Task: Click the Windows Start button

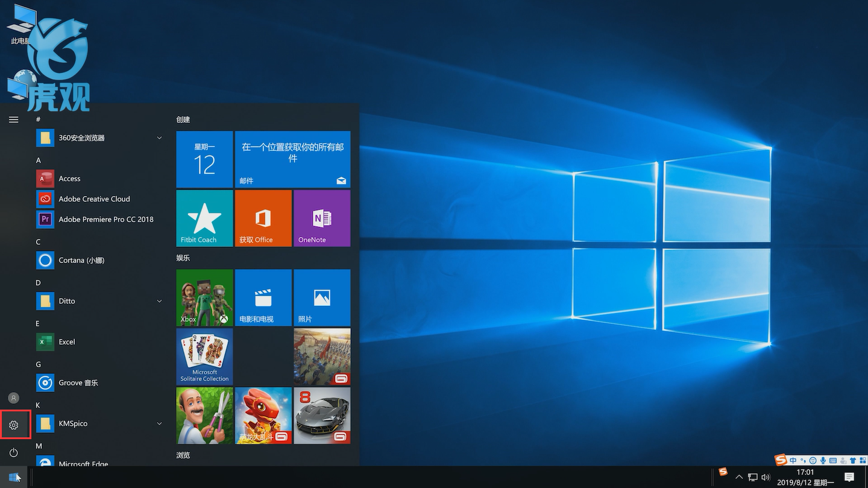Action: pos(14,477)
